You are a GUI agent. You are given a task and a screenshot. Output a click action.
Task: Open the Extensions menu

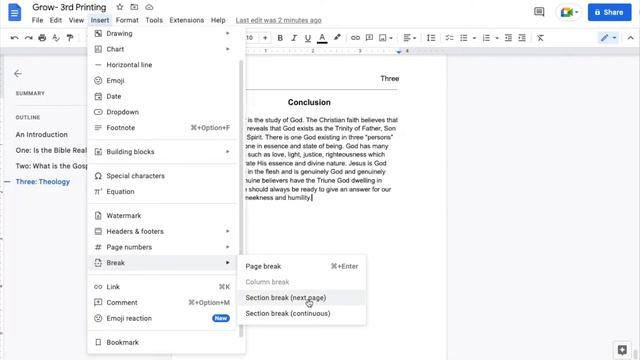(187, 20)
